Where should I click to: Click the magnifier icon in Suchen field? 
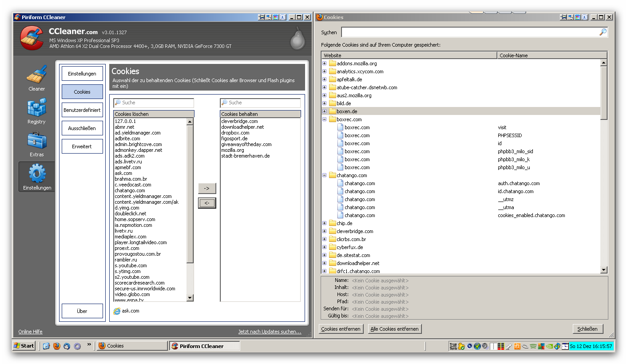point(603,32)
